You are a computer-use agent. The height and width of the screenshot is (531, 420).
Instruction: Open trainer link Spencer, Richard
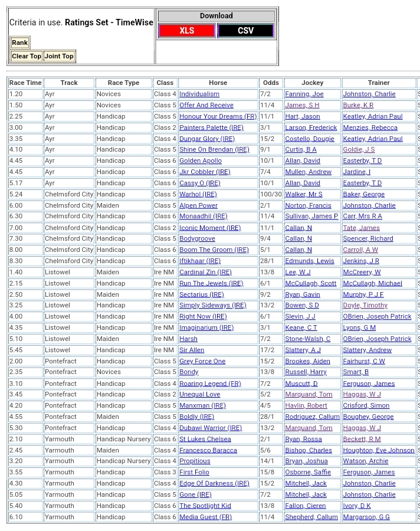coord(367,239)
